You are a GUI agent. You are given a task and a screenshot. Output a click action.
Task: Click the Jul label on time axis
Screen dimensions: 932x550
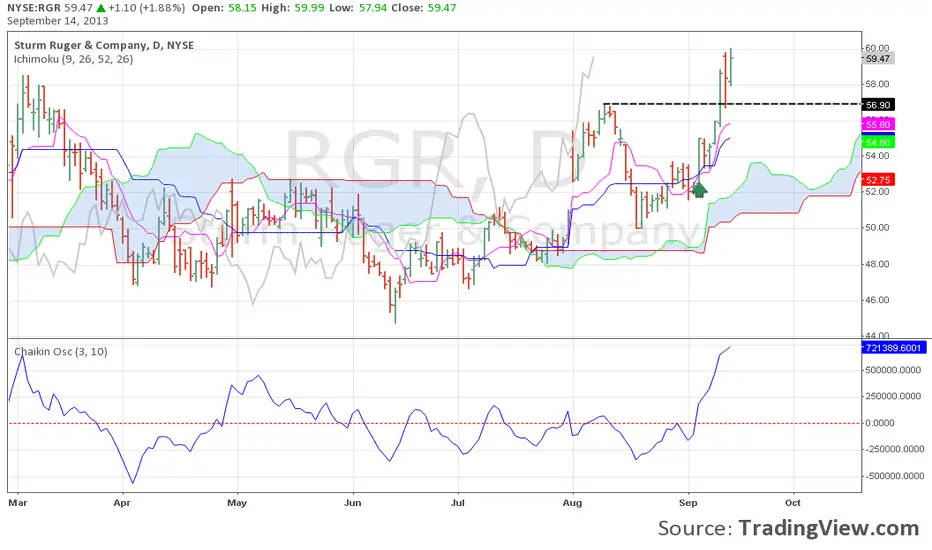(458, 502)
